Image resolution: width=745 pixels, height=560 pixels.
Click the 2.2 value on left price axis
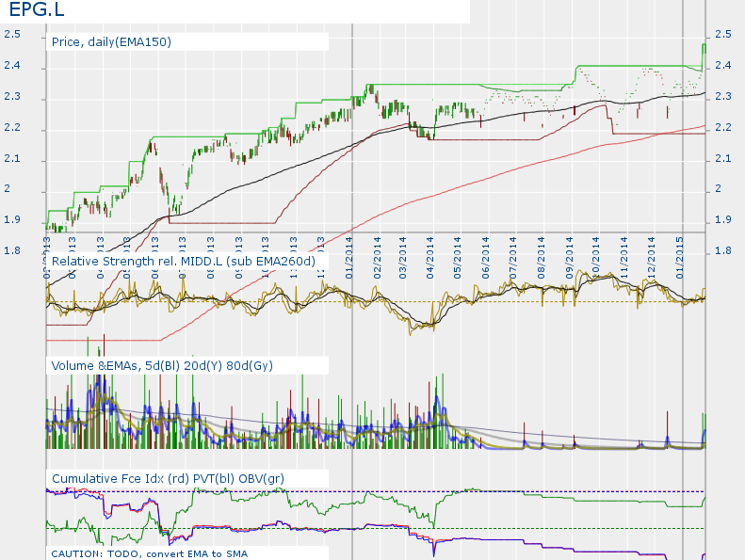click(x=12, y=127)
